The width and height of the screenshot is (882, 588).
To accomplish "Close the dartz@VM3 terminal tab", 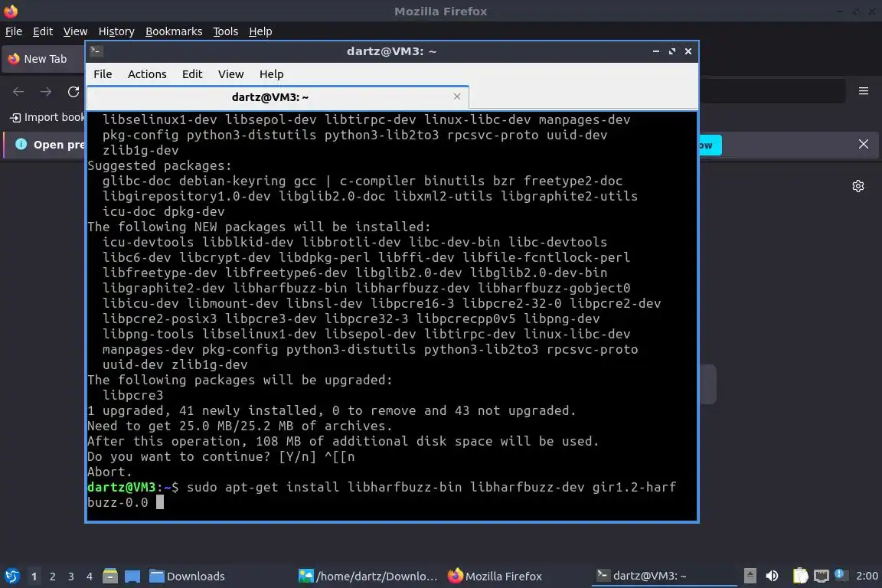I will pyautogui.click(x=457, y=96).
